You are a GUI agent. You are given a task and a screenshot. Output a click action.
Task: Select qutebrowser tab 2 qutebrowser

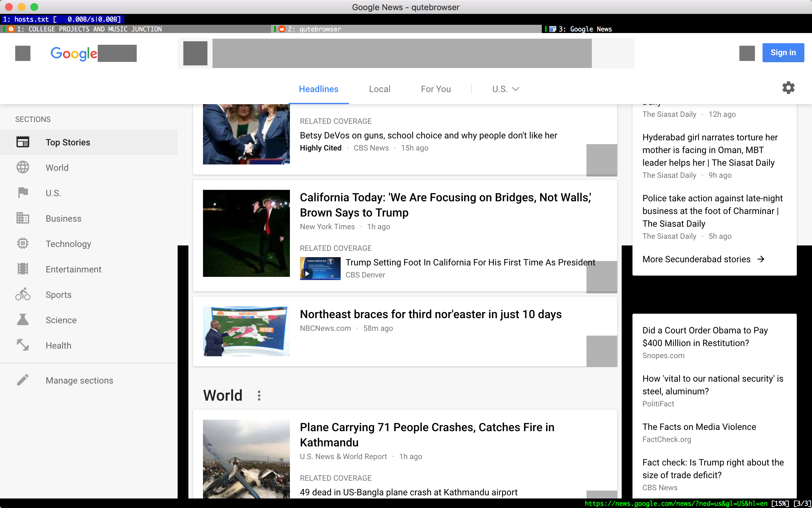(406, 29)
